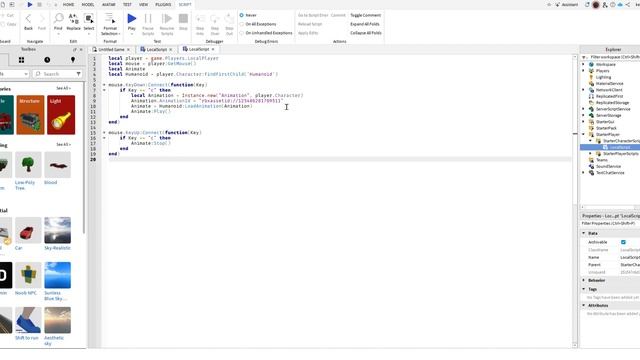Click the Low-Poly Tree asset thumbnail

28,165
